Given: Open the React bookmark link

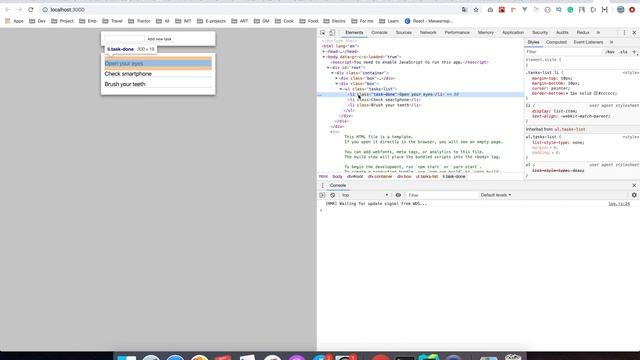Looking at the screenshot, I should coord(429,21).
